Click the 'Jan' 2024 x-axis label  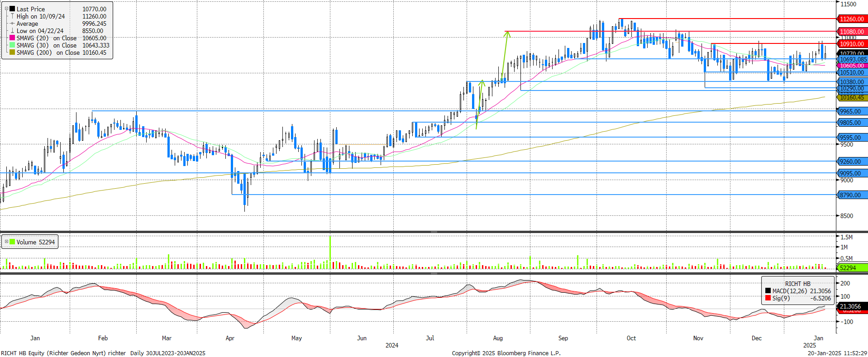pyautogui.click(x=35, y=338)
